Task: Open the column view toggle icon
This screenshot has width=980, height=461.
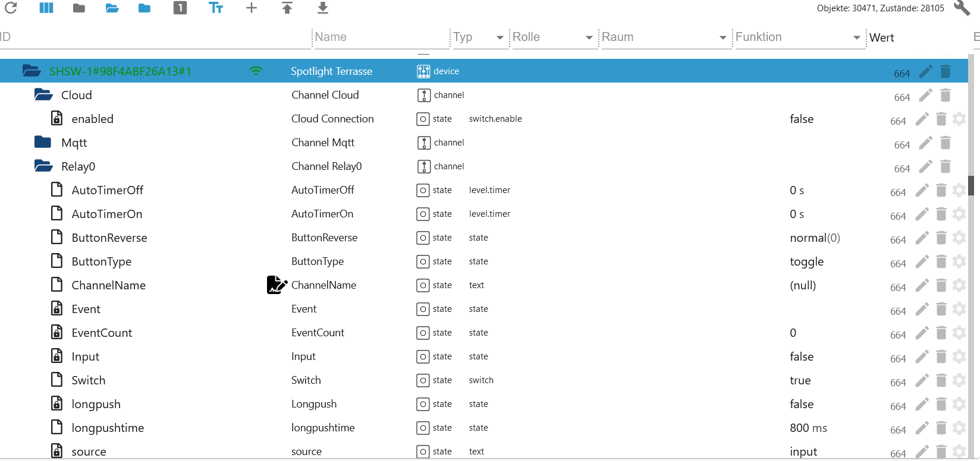Action: [46, 8]
